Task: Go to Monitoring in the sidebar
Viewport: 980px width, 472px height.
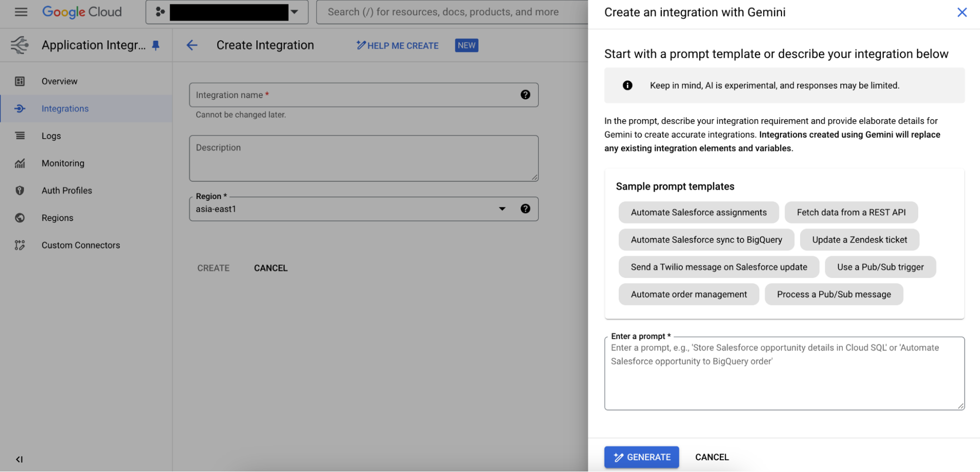Action: pyautogui.click(x=63, y=163)
